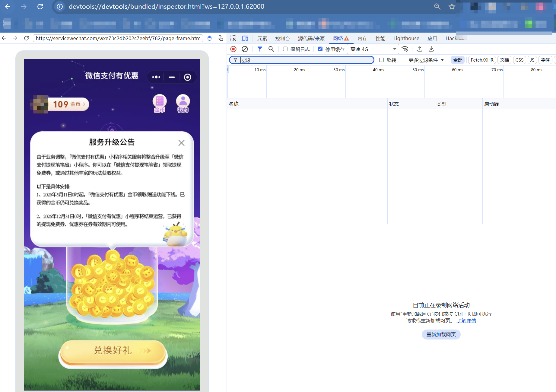This screenshot has width=556, height=392.
Task: Filter requests by JS
Action: [532, 60]
